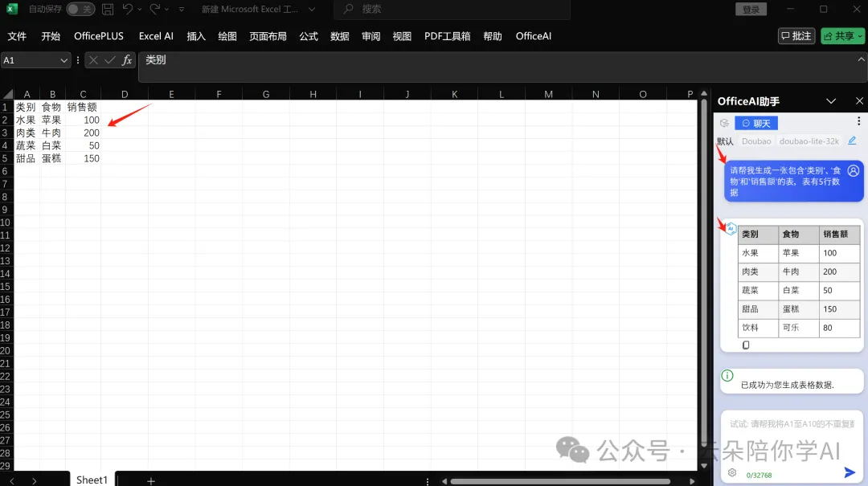Open the Name Box dropdown showing A1
The width and height of the screenshot is (868, 486).
[64, 60]
